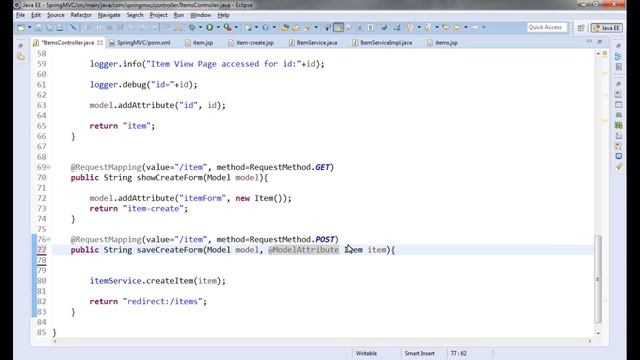Click the Open Perspective icon
Screen dimensions: 640x360
point(581,28)
